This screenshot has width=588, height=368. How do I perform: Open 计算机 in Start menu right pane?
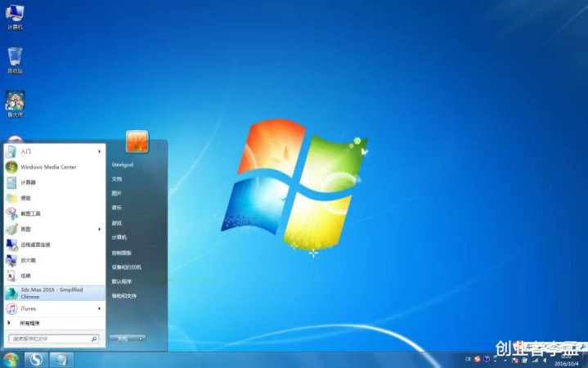119,237
